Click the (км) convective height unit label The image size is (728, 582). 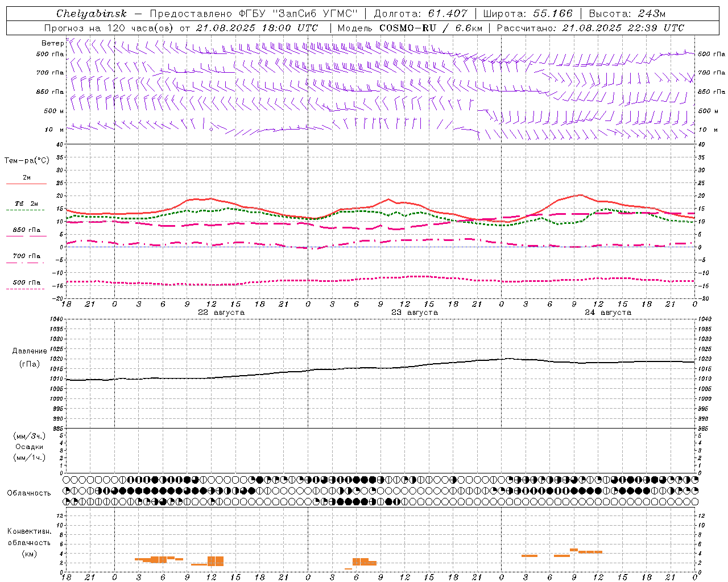point(29,554)
